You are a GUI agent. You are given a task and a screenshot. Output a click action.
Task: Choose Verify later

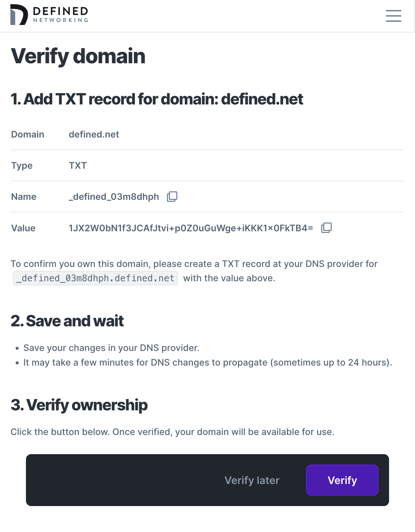252,480
